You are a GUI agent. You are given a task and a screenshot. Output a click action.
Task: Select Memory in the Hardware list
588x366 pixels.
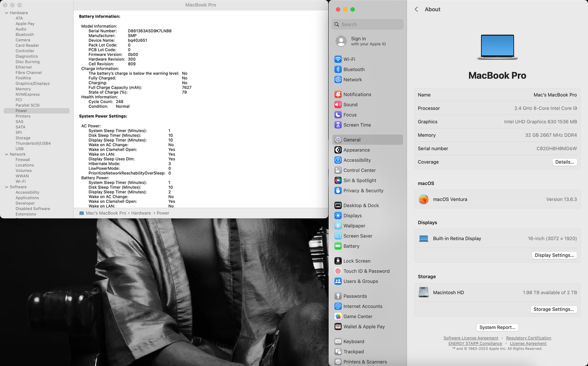click(23, 89)
